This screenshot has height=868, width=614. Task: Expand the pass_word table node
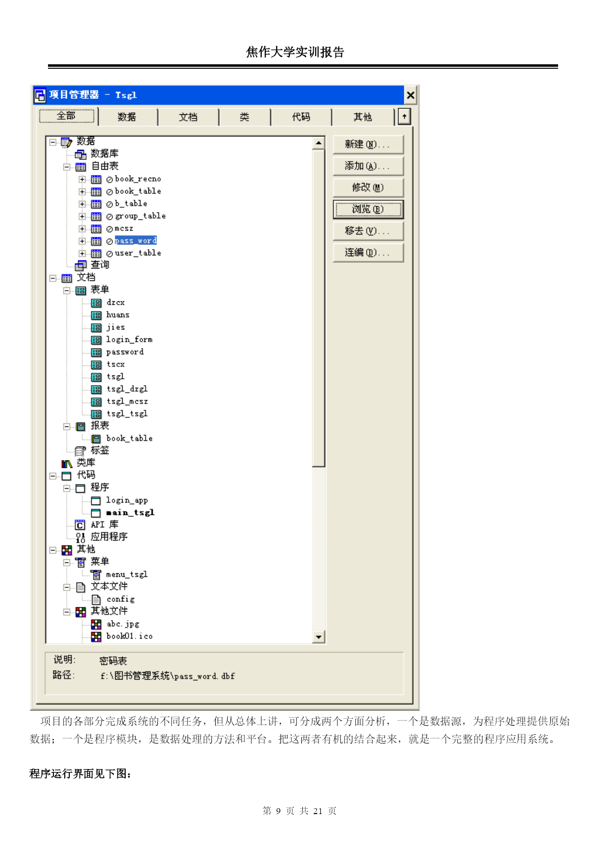coord(82,241)
